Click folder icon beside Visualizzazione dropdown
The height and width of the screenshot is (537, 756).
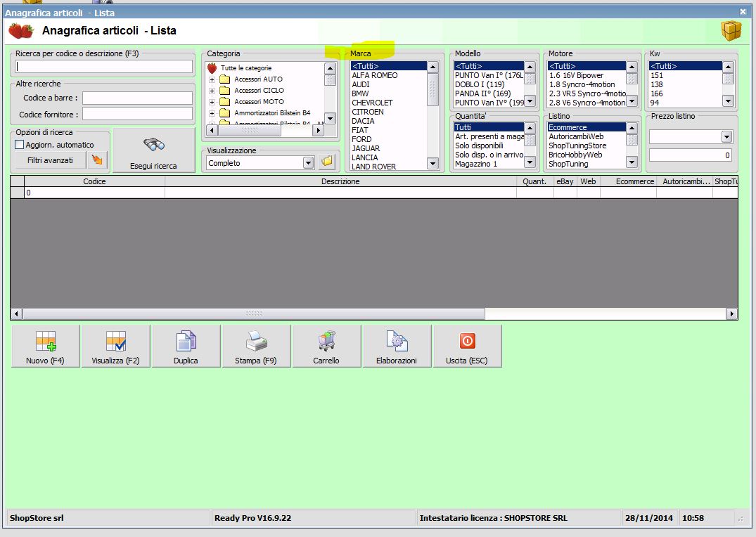coord(327,162)
